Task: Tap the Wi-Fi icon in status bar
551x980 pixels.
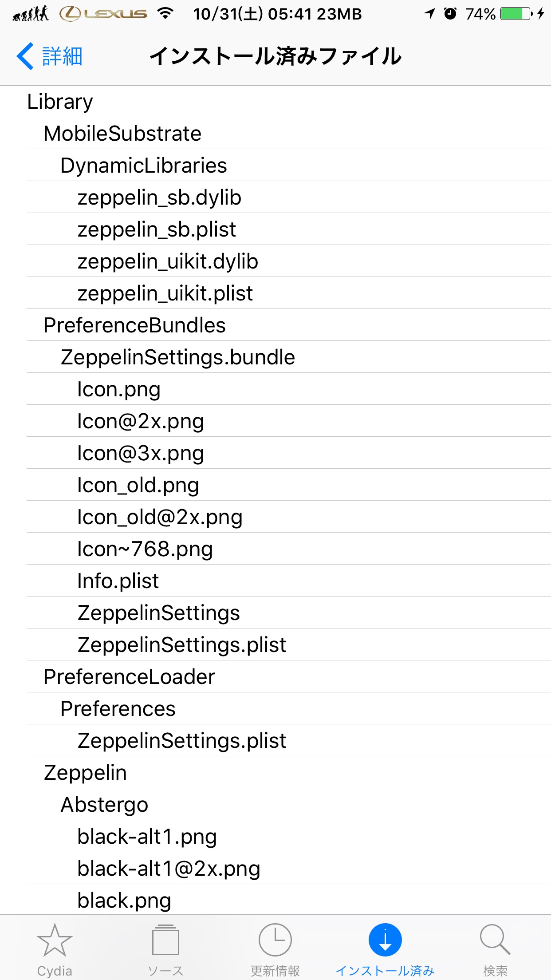Action: pyautogui.click(x=165, y=13)
